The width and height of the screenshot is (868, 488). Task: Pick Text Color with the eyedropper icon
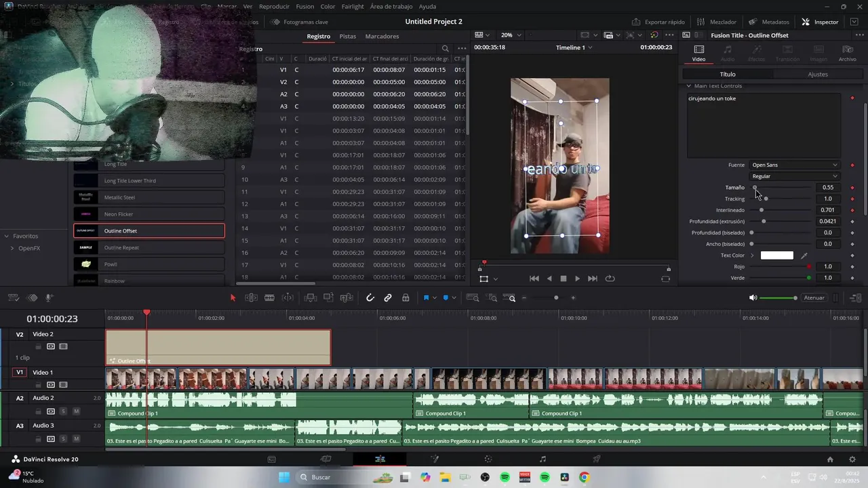click(x=804, y=256)
